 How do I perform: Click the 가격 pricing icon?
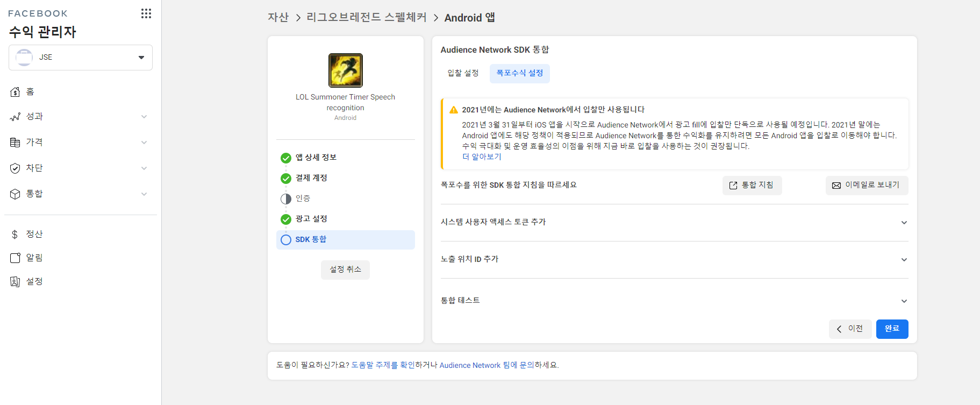click(15, 143)
